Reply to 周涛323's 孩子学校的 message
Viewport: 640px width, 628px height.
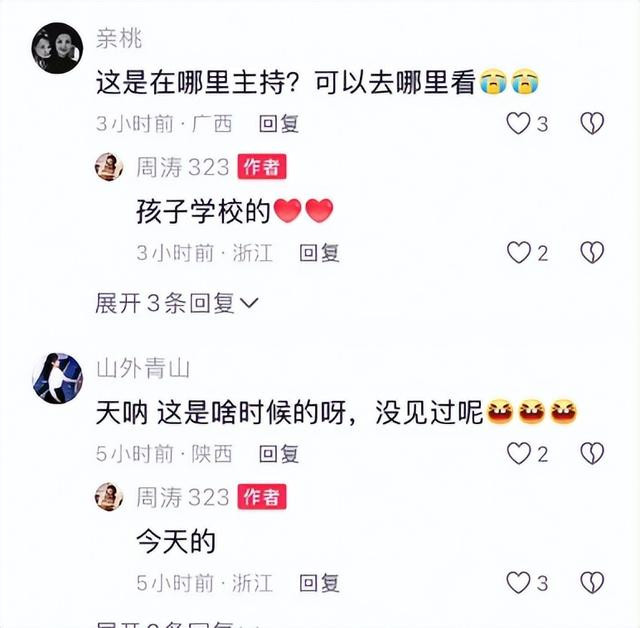click(319, 253)
